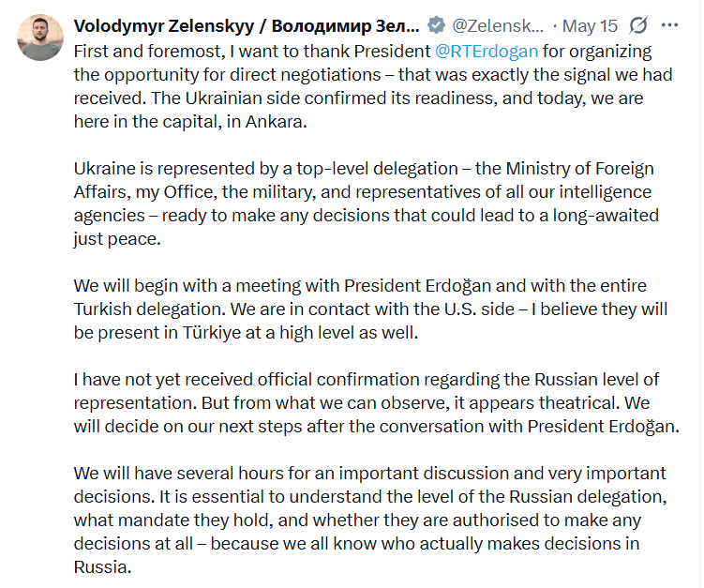Click the "U.S. side" text in post

479,309
